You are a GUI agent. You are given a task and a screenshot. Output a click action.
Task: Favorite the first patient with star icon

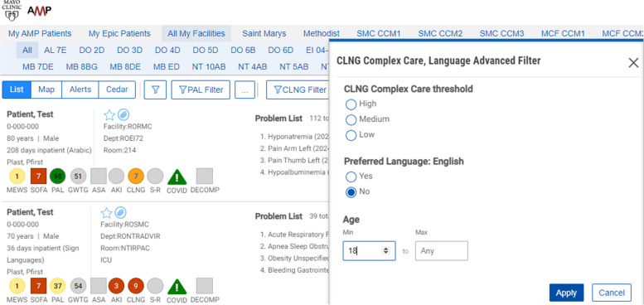pyautogui.click(x=109, y=115)
